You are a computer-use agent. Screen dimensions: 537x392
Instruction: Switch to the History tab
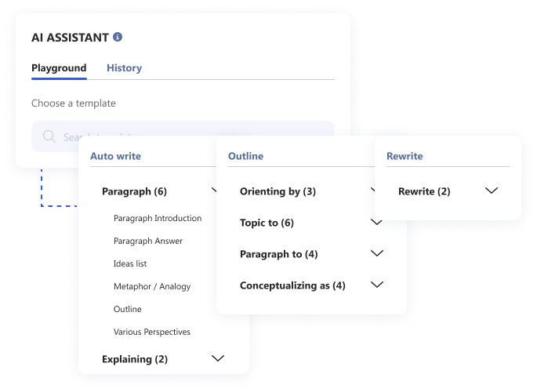coord(124,68)
